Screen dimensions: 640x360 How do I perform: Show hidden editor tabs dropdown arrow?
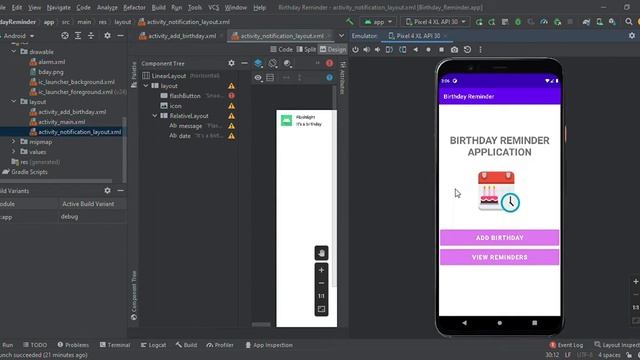[341, 36]
